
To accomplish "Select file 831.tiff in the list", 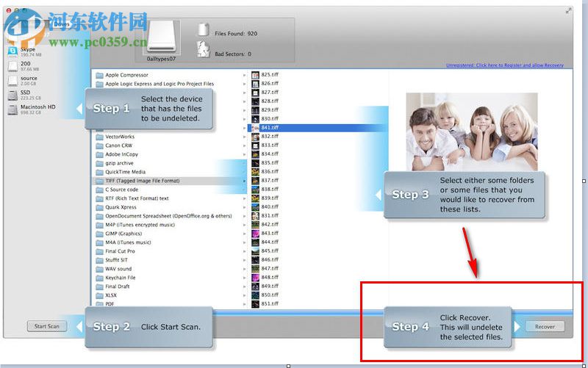I will pyautogui.click(x=270, y=216).
